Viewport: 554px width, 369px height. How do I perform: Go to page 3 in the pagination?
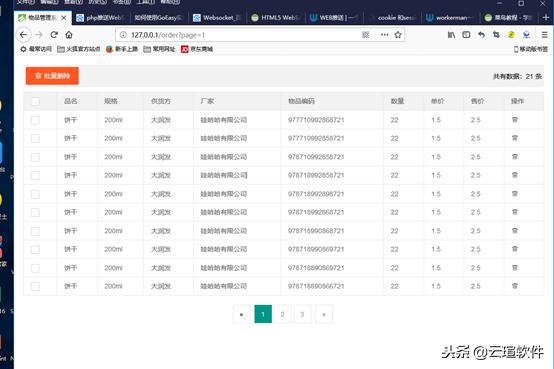click(x=302, y=314)
